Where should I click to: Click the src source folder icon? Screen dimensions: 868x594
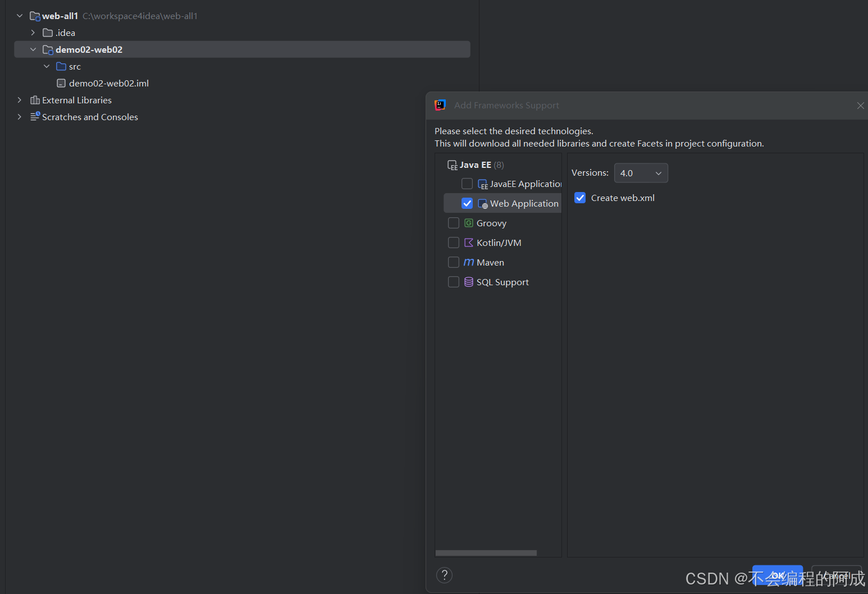(x=61, y=66)
